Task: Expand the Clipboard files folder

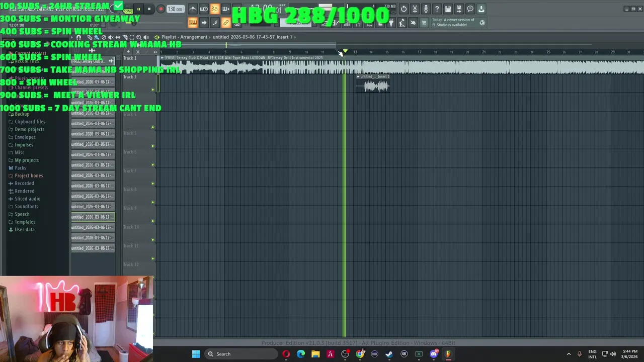Action: click(x=30, y=122)
